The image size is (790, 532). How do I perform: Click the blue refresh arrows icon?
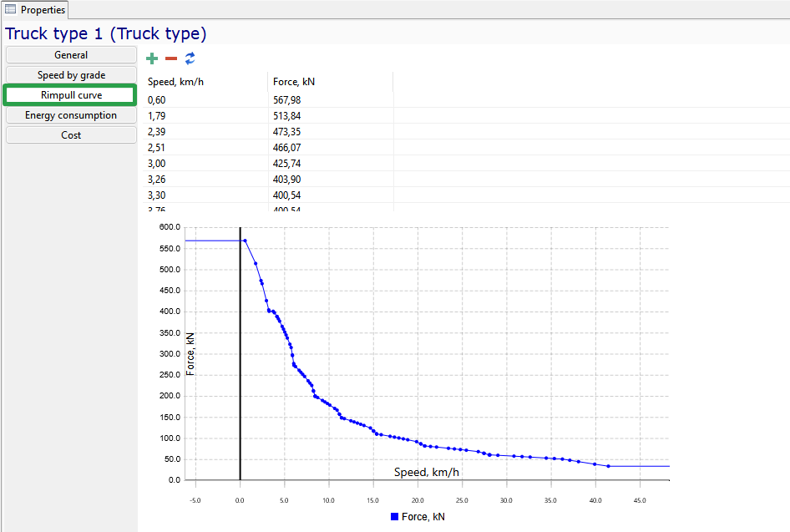point(190,58)
